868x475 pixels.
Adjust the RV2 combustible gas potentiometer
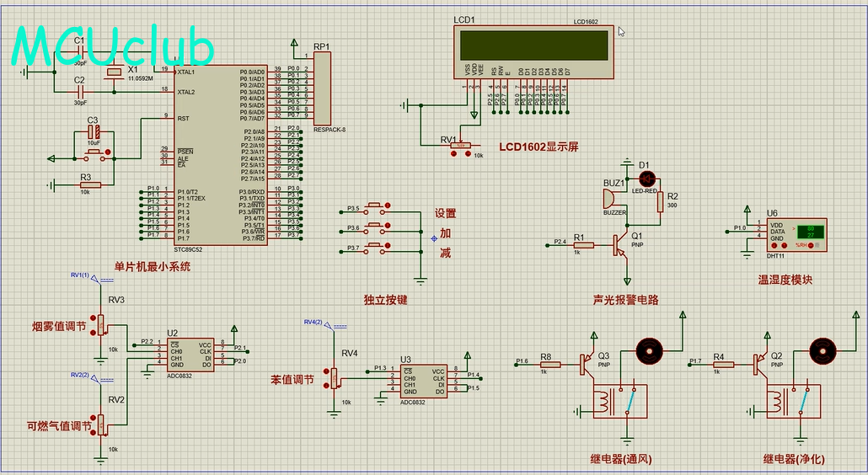click(x=101, y=424)
